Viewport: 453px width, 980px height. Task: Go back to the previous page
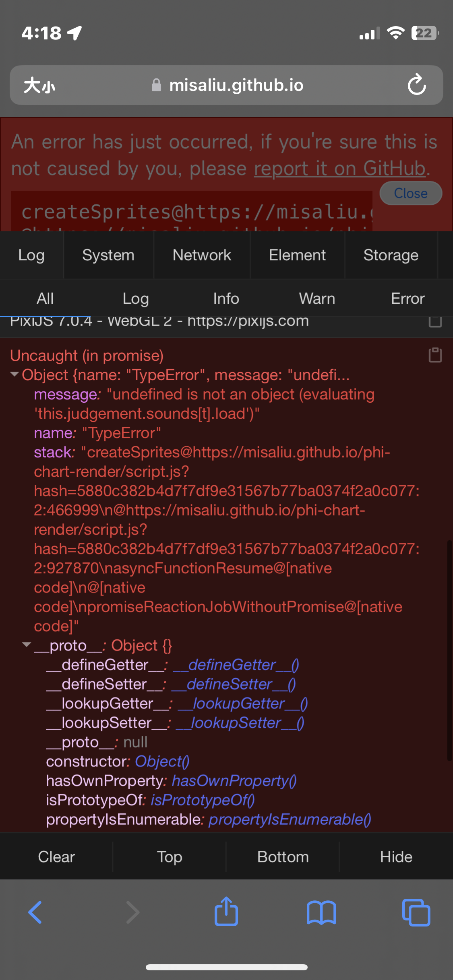coord(35,912)
